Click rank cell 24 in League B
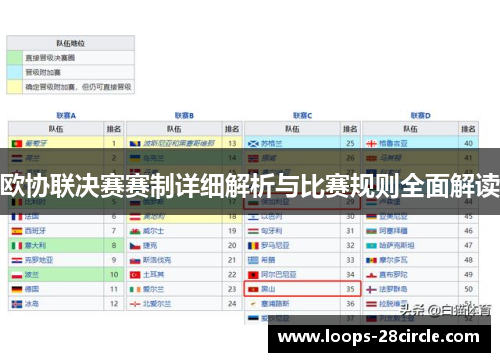The image size is (500, 362). point(232,304)
